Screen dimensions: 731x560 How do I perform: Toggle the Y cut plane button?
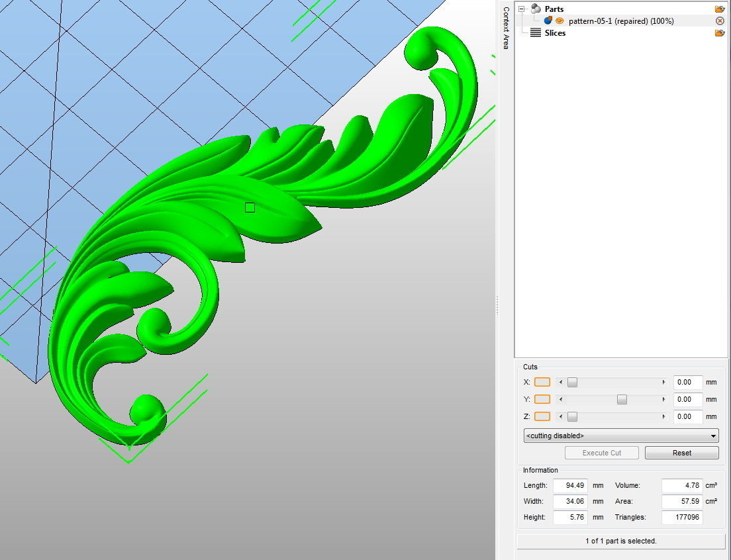542,399
